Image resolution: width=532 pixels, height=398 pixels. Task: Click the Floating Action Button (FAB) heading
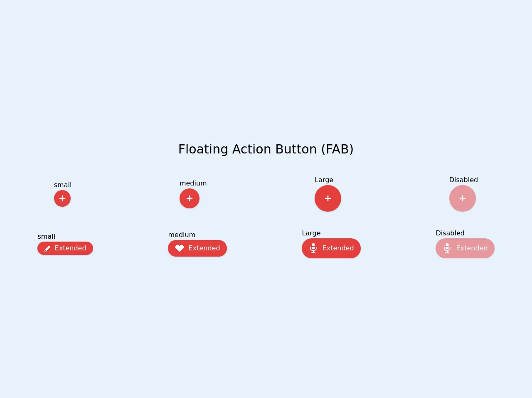click(266, 149)
